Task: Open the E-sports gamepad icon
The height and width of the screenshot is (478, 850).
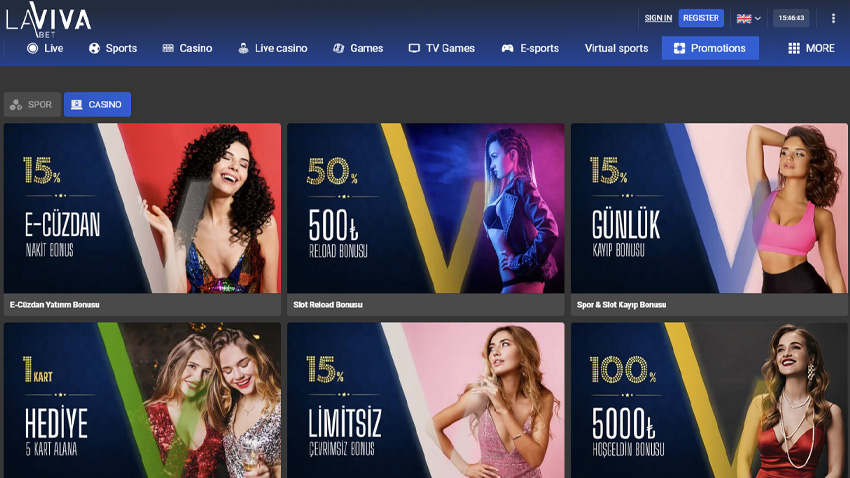Action: 507,48
